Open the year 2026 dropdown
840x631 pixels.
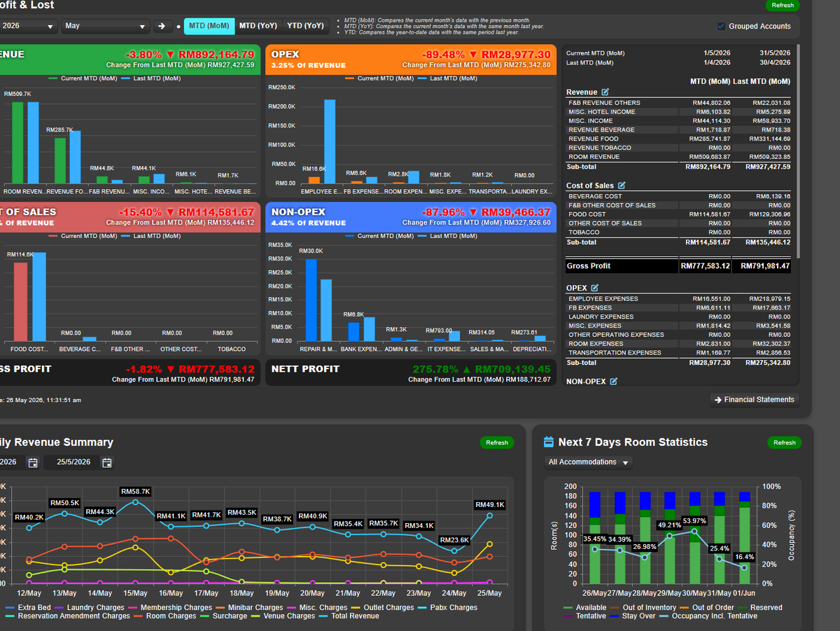pos(29,26)
